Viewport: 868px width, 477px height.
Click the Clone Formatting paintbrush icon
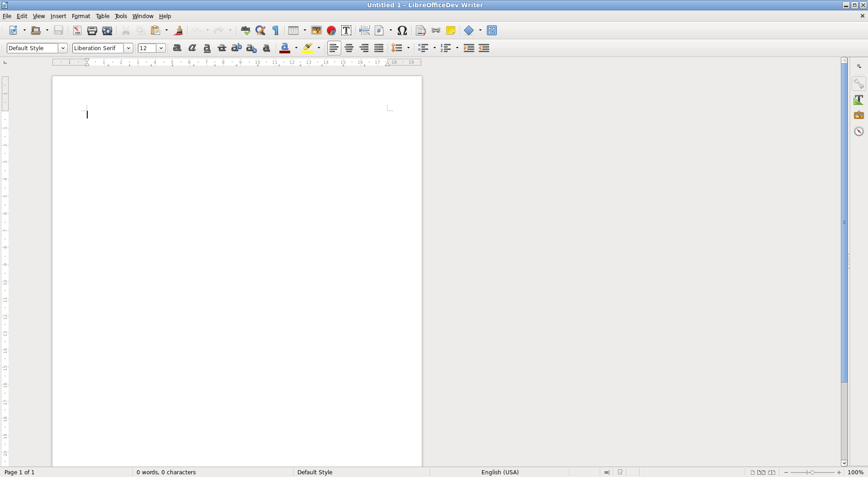[x=179, y=31]
